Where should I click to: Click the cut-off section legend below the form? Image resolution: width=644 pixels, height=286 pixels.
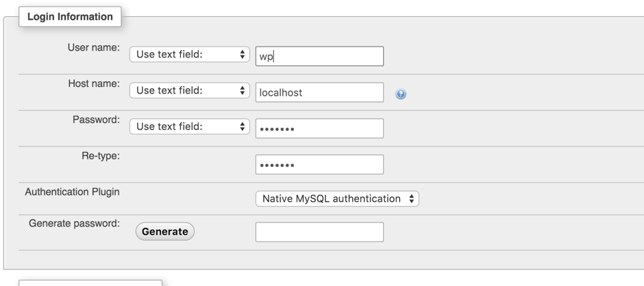pos(90,282)
